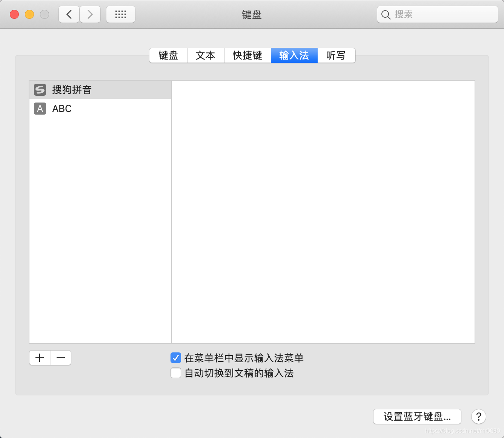
Task: Go forward with the right chevron
Action: (90, 14)
